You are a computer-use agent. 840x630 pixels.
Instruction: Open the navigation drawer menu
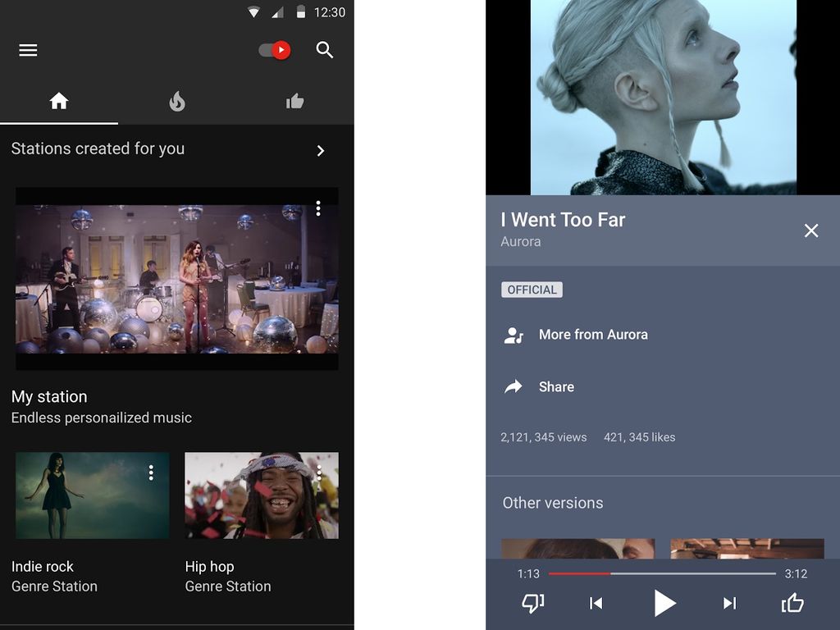(x=28, y=50)
